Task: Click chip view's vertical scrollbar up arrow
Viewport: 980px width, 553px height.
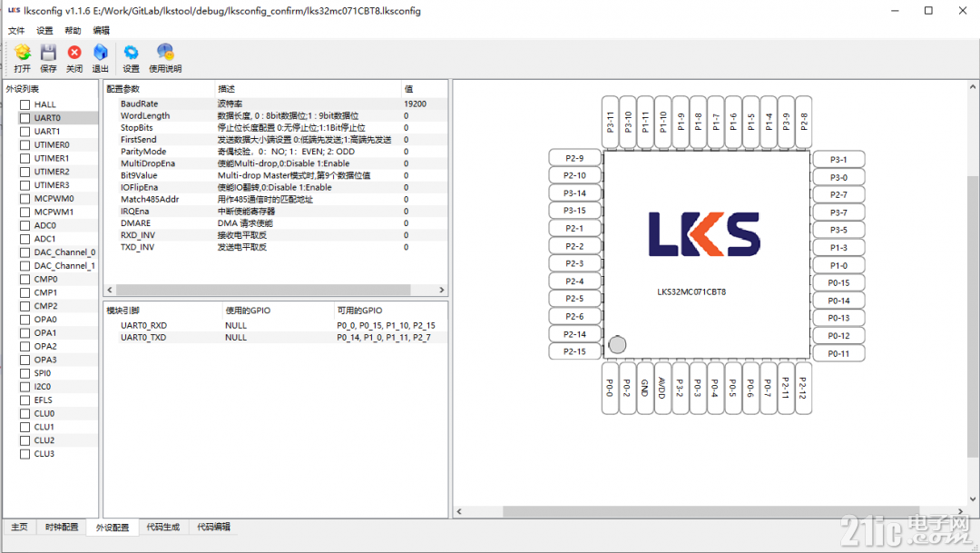Action: [x=973, y=87]
